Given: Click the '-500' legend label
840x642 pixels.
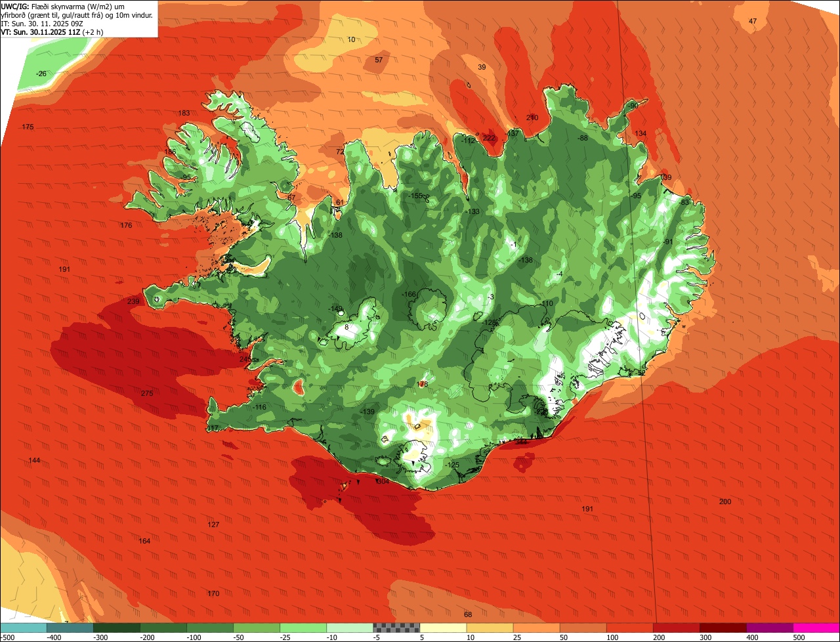Looking at the screenshot, I should click(x=8, y=637).
